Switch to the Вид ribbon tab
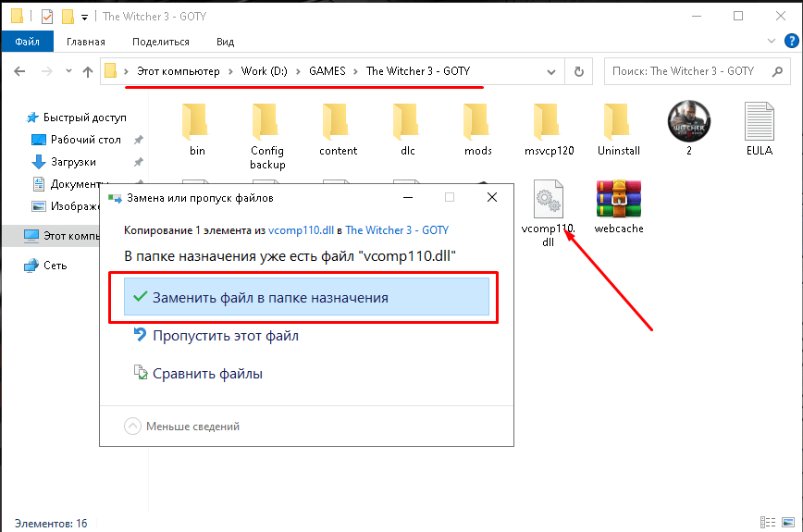The height and width of the screenshot is (532, 803). [x=225, y=42]
